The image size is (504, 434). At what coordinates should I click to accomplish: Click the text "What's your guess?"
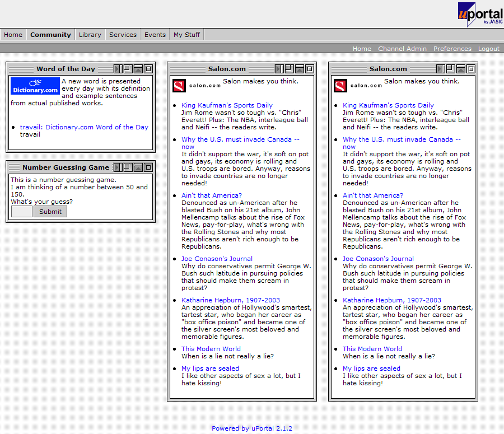pos(42,202)
